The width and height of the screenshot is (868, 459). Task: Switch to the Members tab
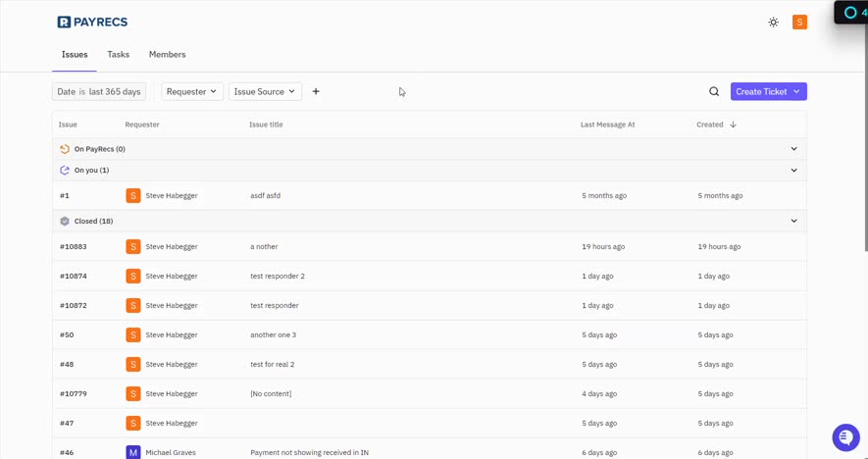pyautogui.click(x=167, y=54)
